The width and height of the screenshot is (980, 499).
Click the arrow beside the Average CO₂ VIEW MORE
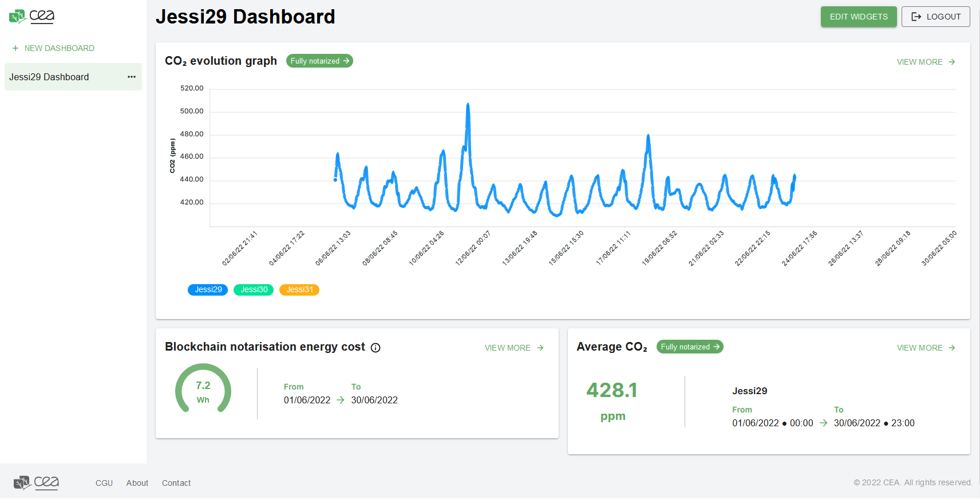(x=952, y=348)
